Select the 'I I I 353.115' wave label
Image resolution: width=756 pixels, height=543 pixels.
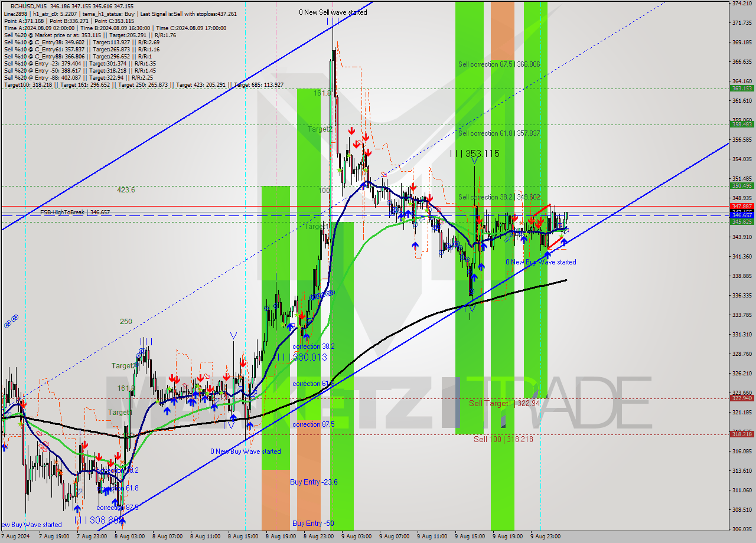tap(474, 153)
